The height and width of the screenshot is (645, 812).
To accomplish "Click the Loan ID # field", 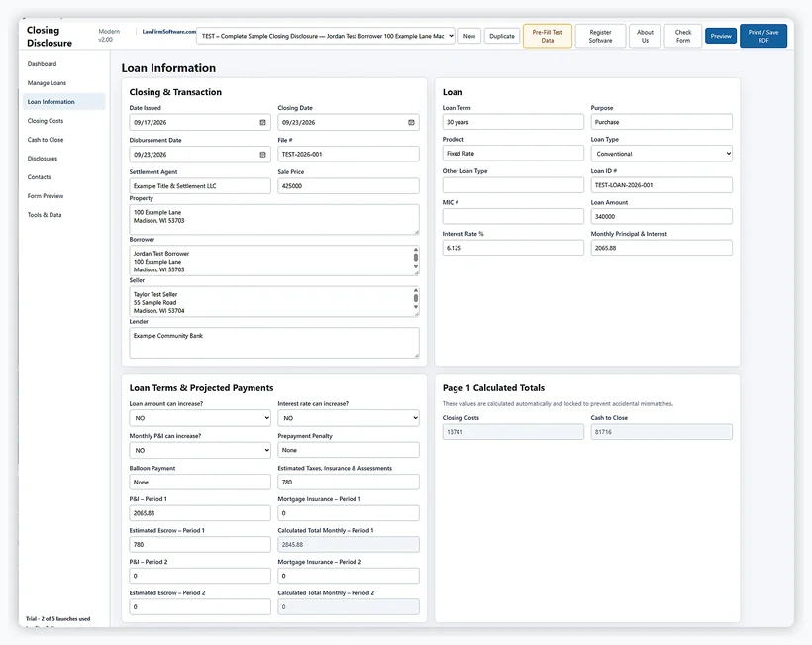I will tap(661, 185).
